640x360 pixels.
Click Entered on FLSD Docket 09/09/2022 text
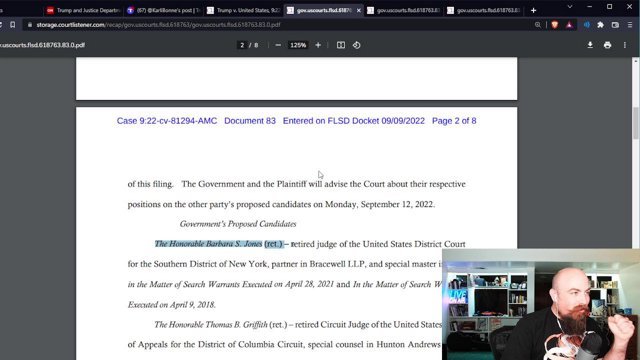pos(354,121)
